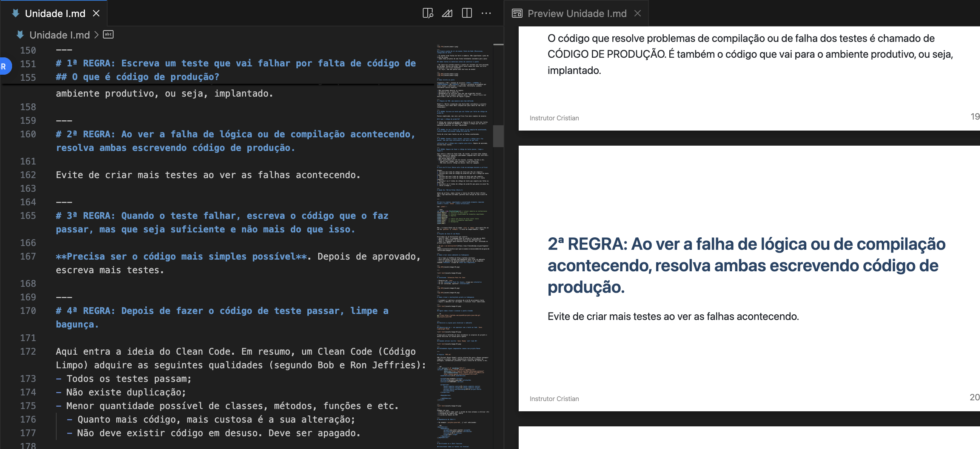Click list item '- Não existe duplicação;'

(121, 392)
